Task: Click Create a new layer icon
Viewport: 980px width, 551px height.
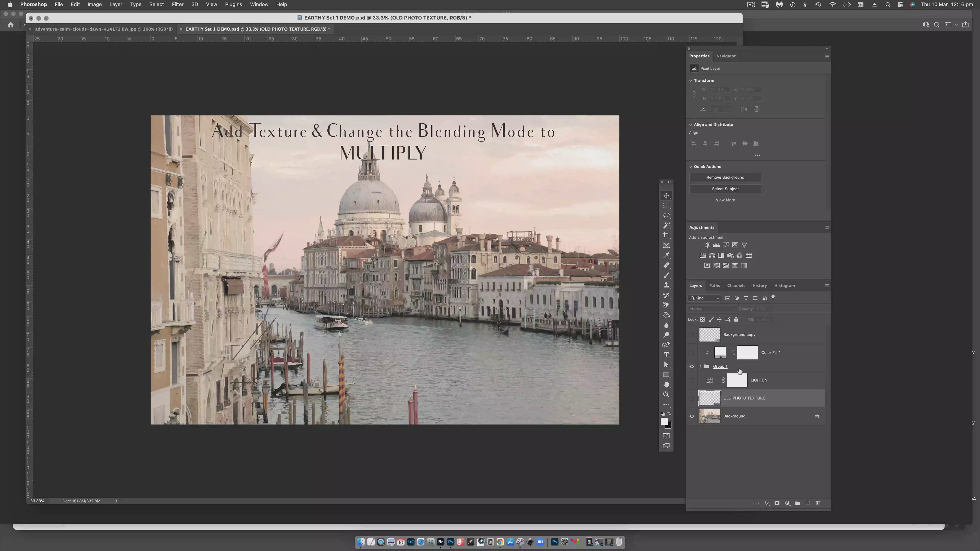Action: [808, 503]
